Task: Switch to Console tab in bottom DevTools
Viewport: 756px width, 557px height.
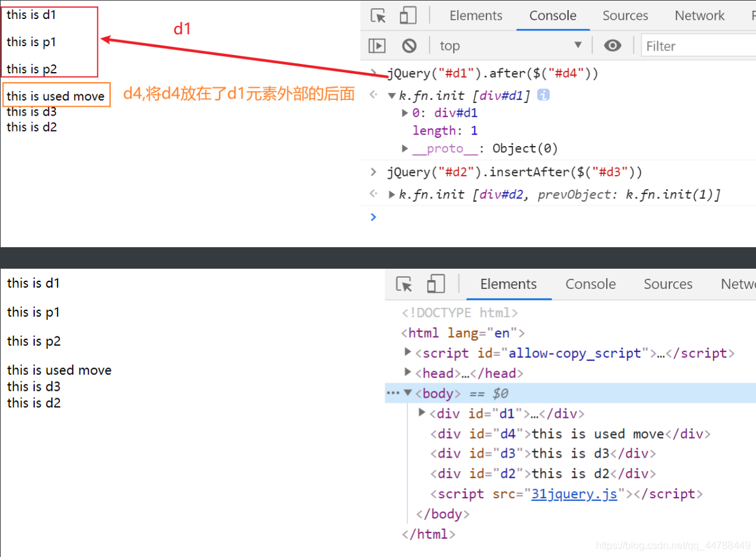Action: tap(590, 284)
